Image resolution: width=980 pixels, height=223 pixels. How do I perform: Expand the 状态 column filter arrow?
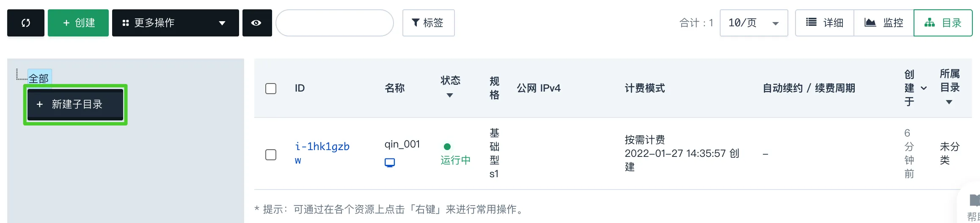coord(450,95)
